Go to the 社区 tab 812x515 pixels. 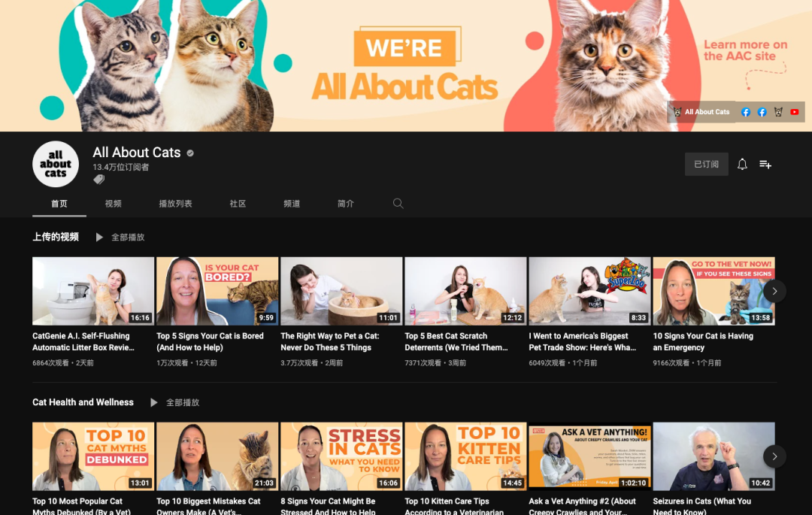[238, 204]
